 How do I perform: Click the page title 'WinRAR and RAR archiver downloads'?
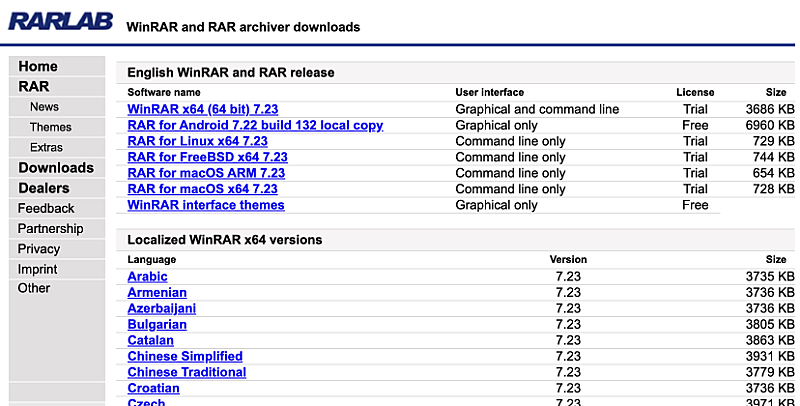click(243, 27)
